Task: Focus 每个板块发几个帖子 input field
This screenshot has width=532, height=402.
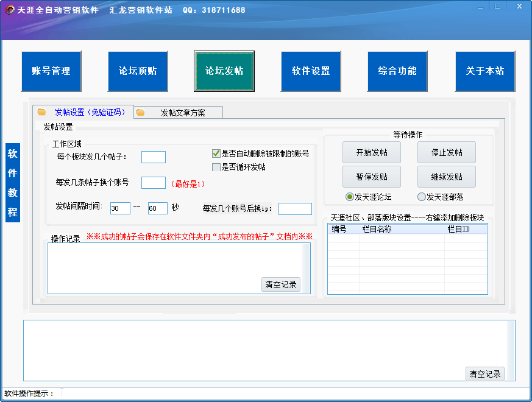Action: 154,157
